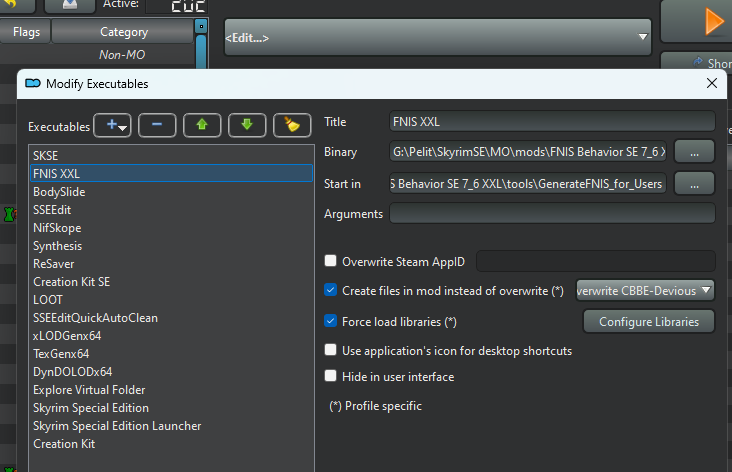Click the empty Arguments field
This screenshot has height=472, width=732.
(x=552, y=213)
